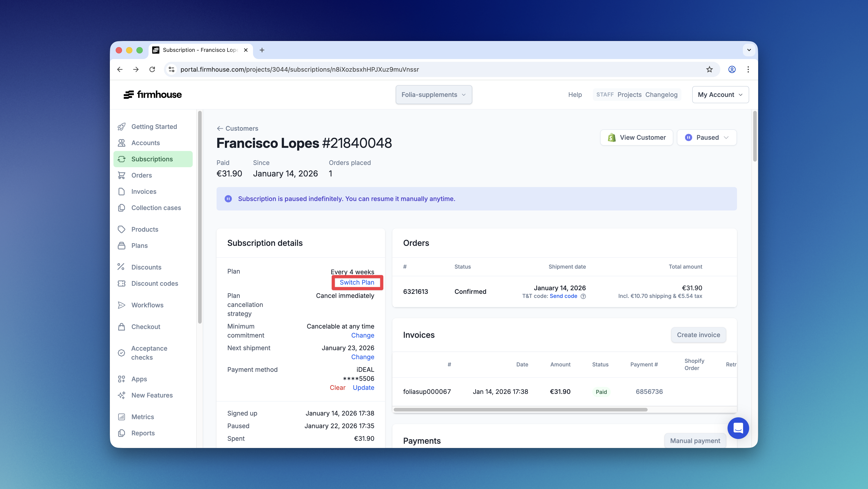Bookmark page with the star icon
Viewport: 868px width, 489px height.
pos(709,69)
